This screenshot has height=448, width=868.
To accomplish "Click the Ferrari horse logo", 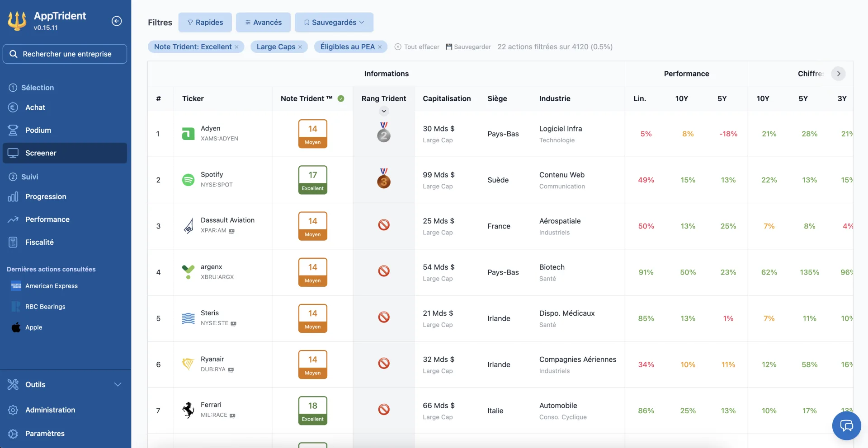I will [x=188, y=410].
